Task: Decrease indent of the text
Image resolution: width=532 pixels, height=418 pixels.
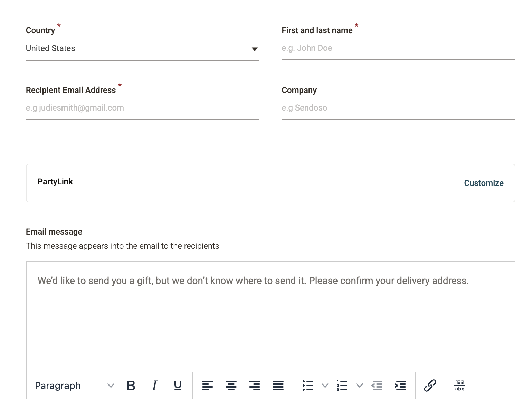Action: pos(377,386)
